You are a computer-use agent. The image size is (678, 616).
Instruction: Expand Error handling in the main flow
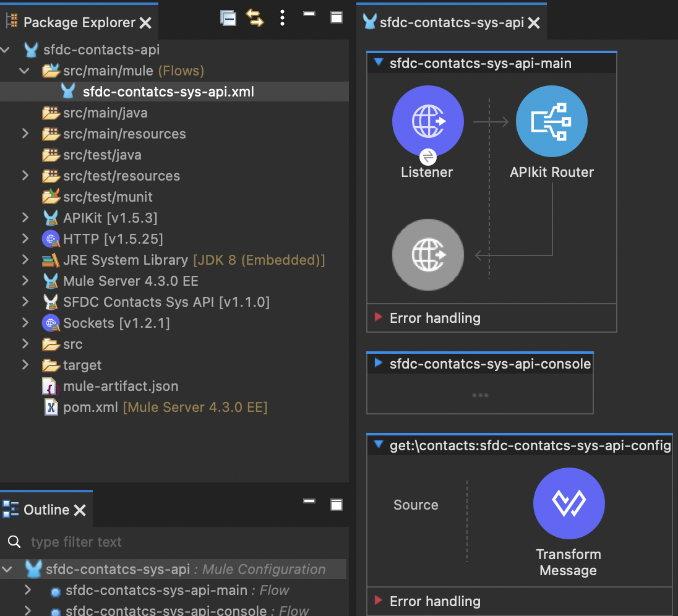pyautogui.click(x=379, y=317)
